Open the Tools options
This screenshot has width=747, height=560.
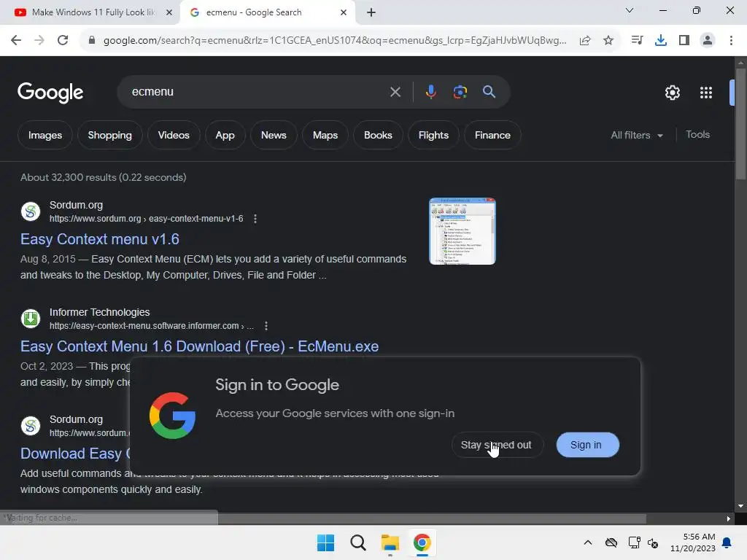click(x=697, y=135)
